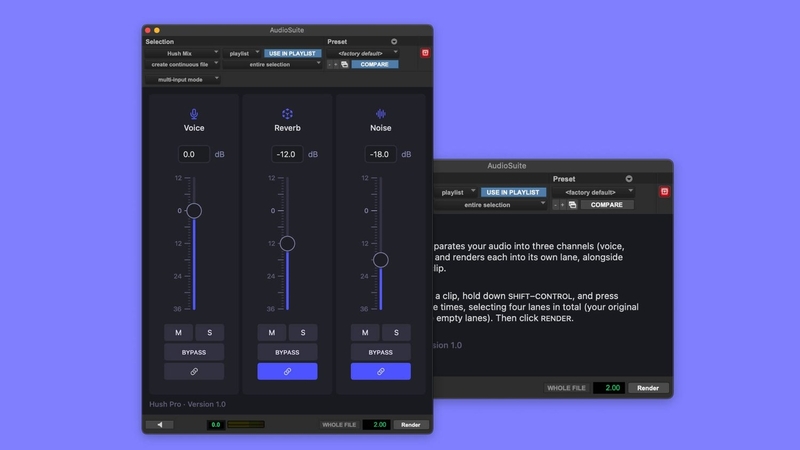Open create continuous file dropdown
Image resolution: width=800 pixels, height=450 pixels.
click(x=182, y=64)
